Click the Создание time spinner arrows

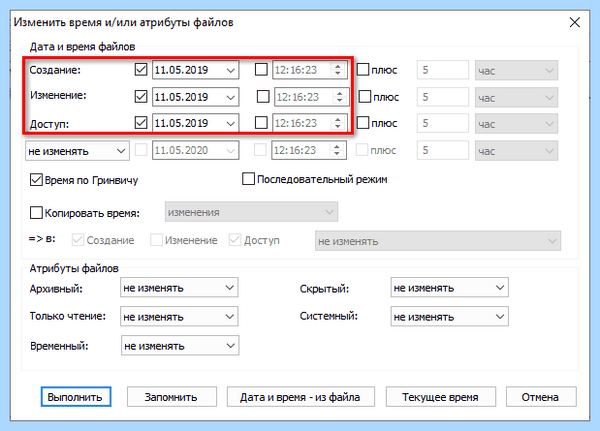tap(338, 70)
